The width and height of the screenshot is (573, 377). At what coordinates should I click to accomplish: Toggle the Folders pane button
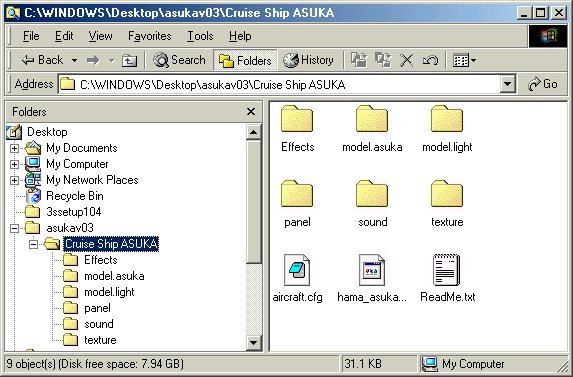coord(245,60)
